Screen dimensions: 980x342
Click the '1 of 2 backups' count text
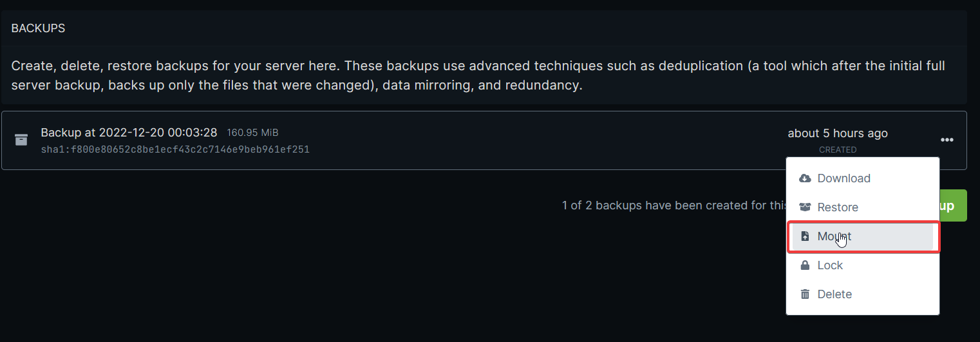(673, 205)
